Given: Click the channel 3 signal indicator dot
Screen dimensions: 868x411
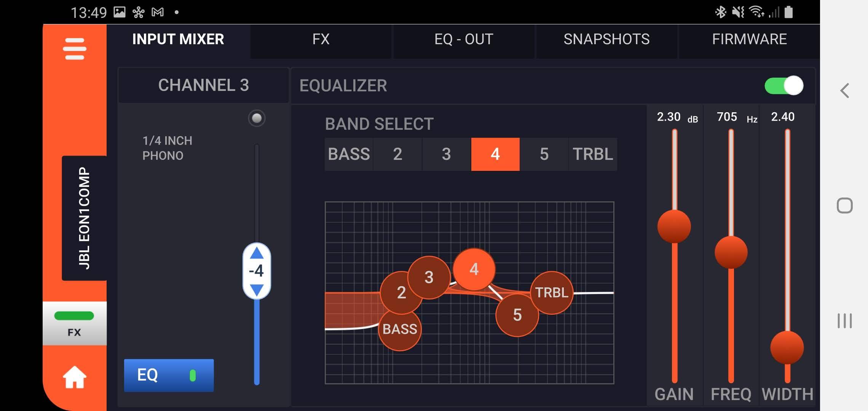Looking at the screenshot, I should click(257, 118).
